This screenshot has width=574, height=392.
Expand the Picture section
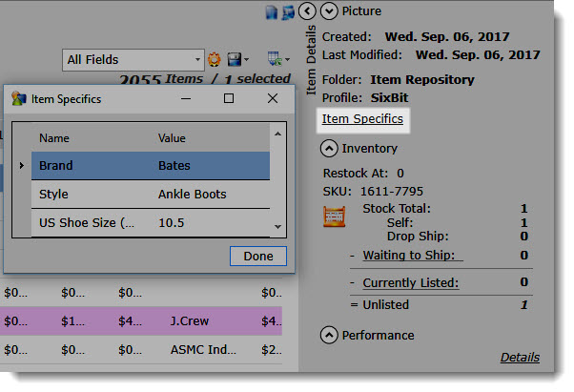point(329,11)
